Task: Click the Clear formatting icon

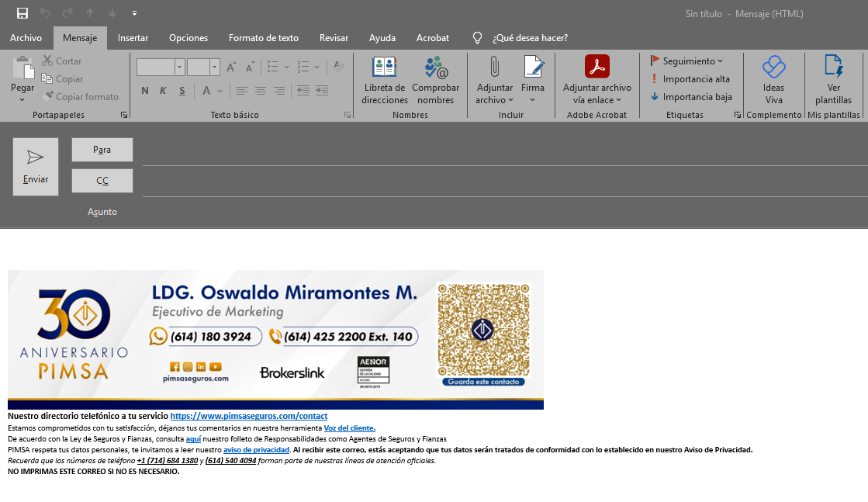Action: coord(339,67)
